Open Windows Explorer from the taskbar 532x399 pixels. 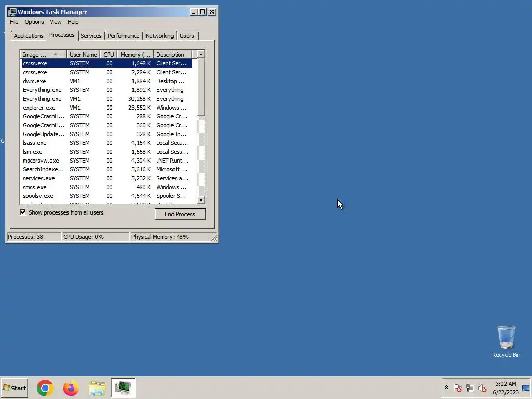[x=97, y=389]
